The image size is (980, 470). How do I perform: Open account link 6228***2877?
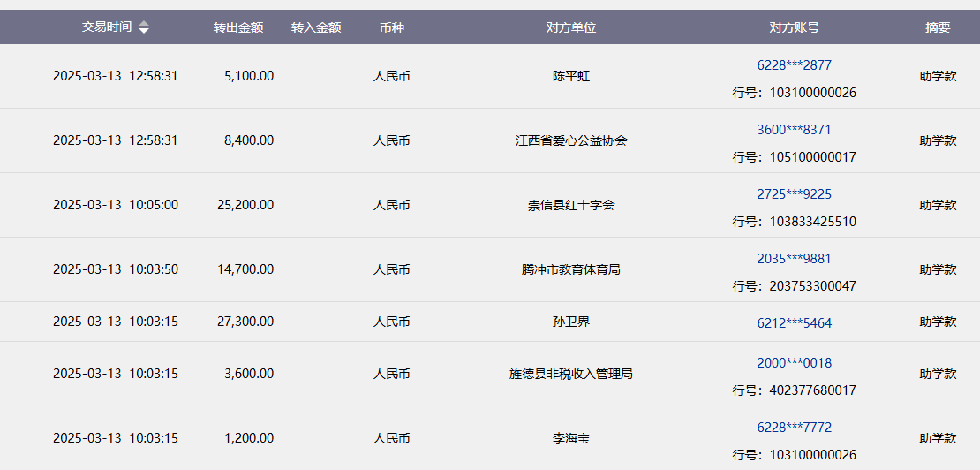[794, 65]
